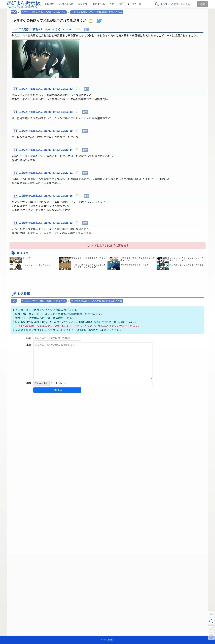Image resolution: width=215 pixels, height=644 pixels.
Task: Open the RSS link in the header
Action: click(x=112, y=4)
